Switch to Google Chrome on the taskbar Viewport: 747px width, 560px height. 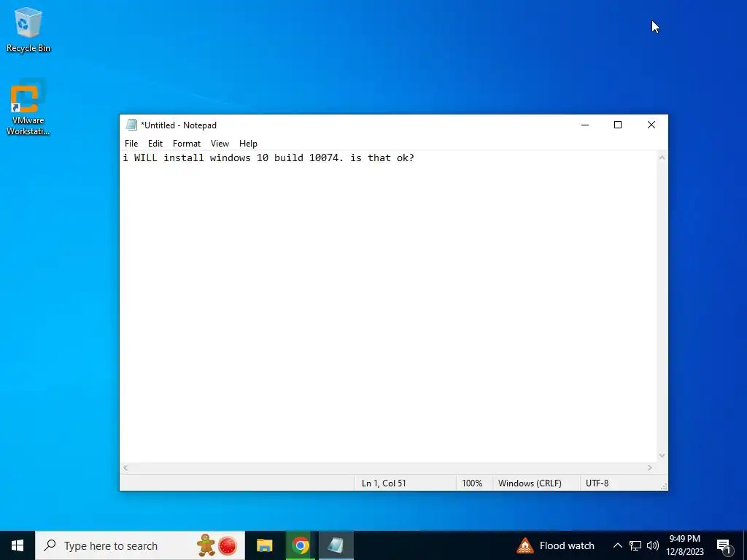click(300, 545)
